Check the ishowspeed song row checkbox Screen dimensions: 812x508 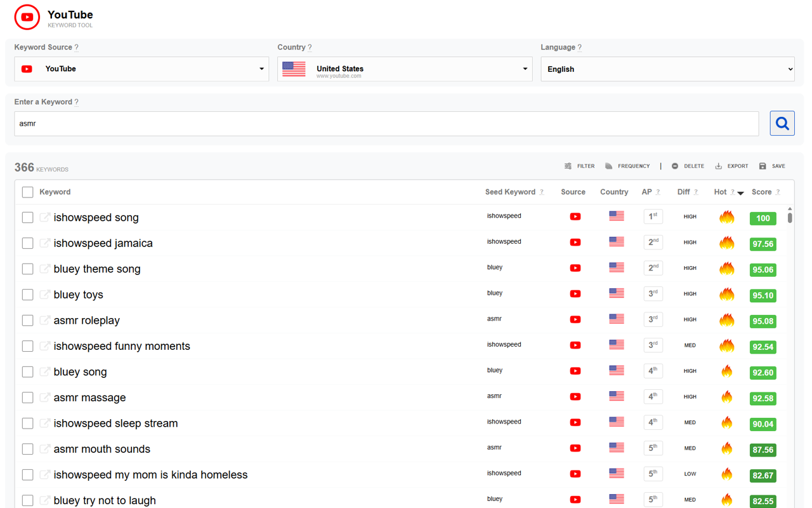(x=27, y=217)
